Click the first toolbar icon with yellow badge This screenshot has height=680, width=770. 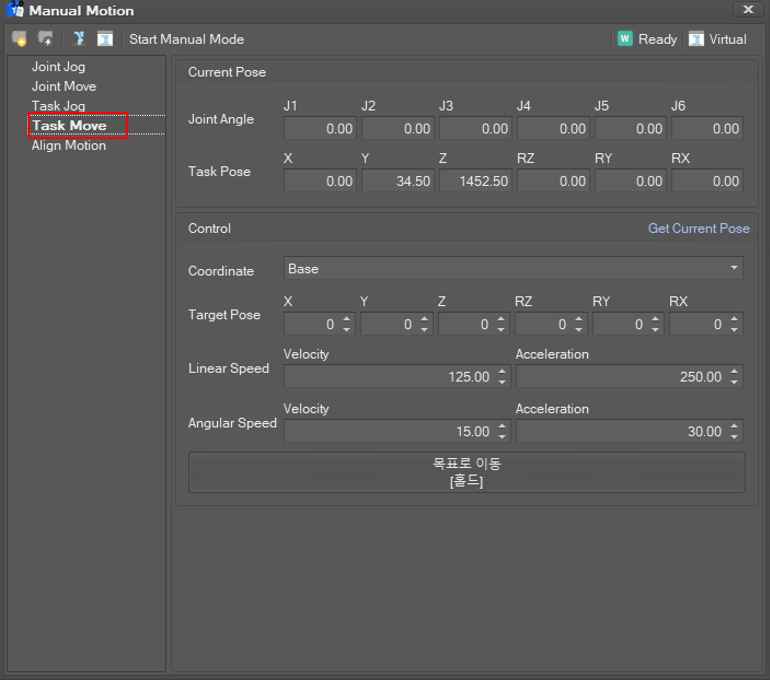pos(19,39)
